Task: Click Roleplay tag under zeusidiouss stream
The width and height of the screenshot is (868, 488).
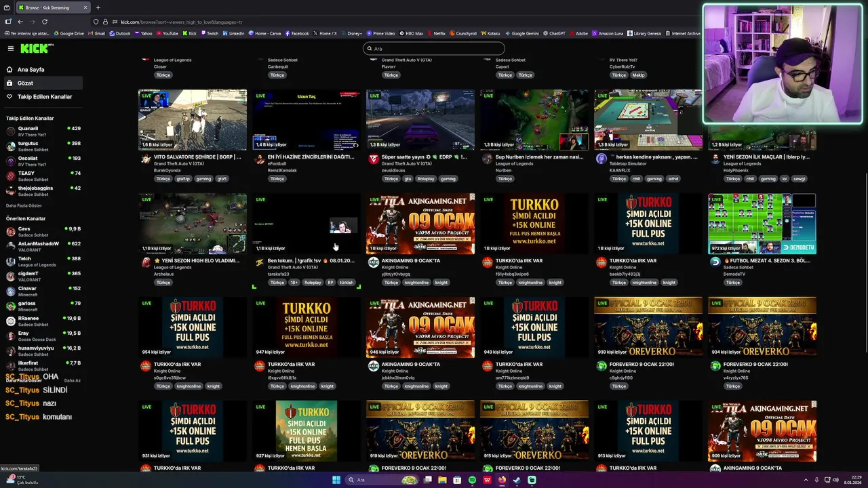Action: pyautogui.click(x=426, y=179)
